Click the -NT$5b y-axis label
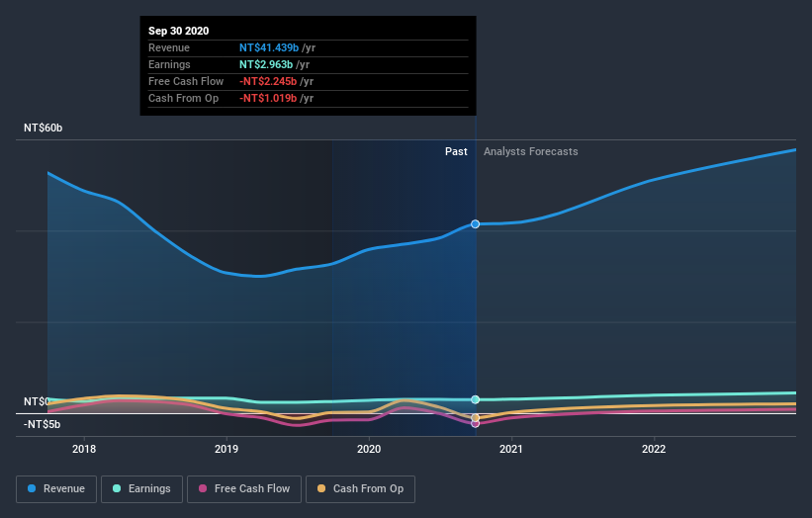 42,424
